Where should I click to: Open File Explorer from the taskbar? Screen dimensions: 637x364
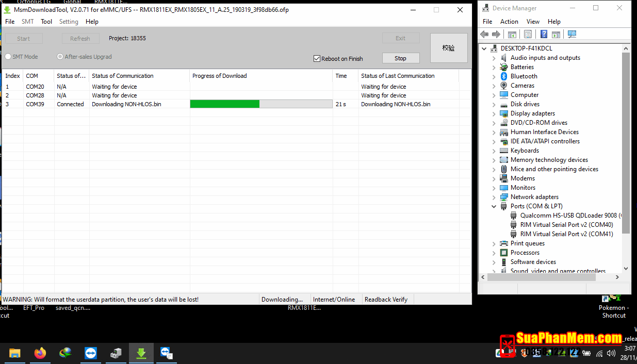point(14,353)
